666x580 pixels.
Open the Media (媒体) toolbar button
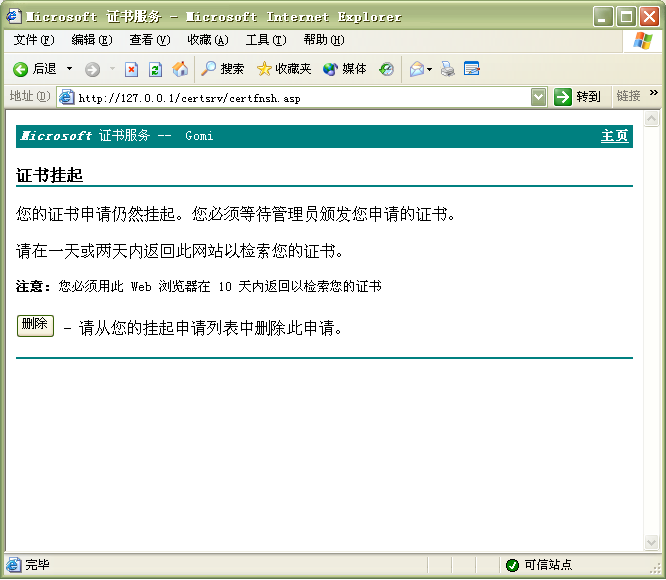[x=344, y=69]
